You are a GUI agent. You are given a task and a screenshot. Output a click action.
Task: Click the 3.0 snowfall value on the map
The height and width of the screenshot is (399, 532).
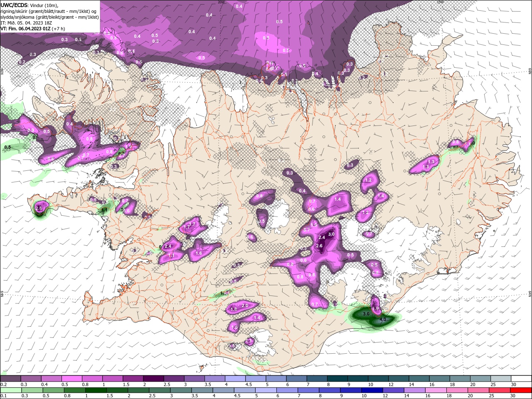pos(331,234)
